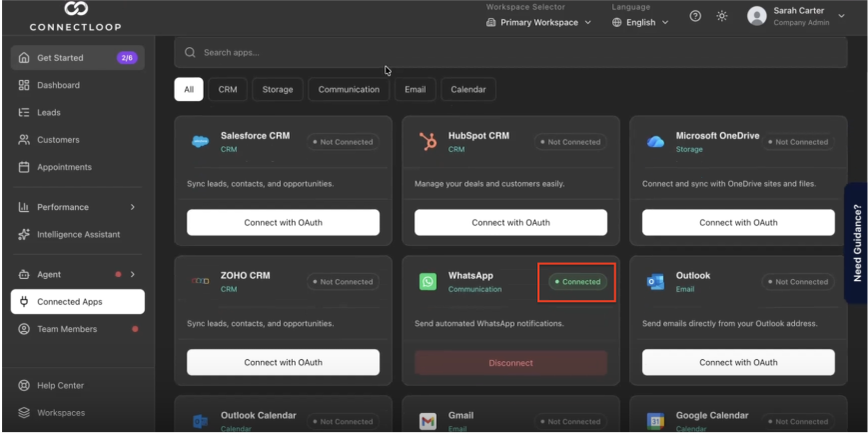Open Get Started in the sidebar
This screenshot has height=433, width=868.
78,58
